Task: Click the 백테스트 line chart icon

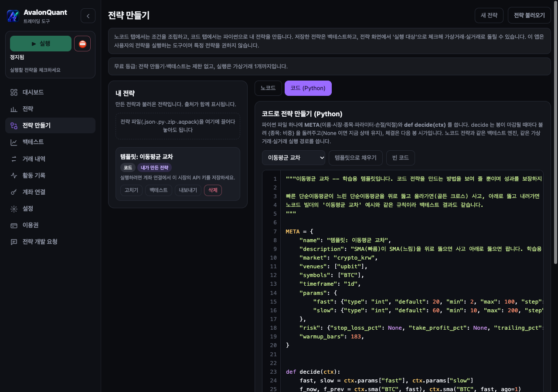Action: click(14, 142)
